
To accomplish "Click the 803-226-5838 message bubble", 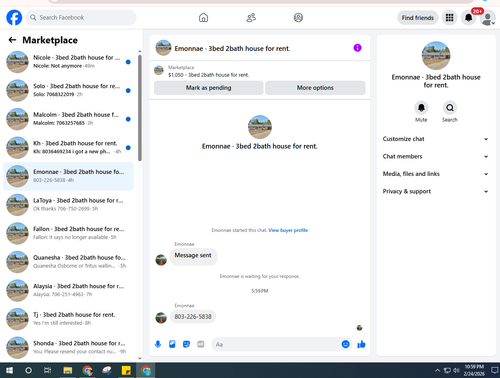I will [x=193, y=317].
